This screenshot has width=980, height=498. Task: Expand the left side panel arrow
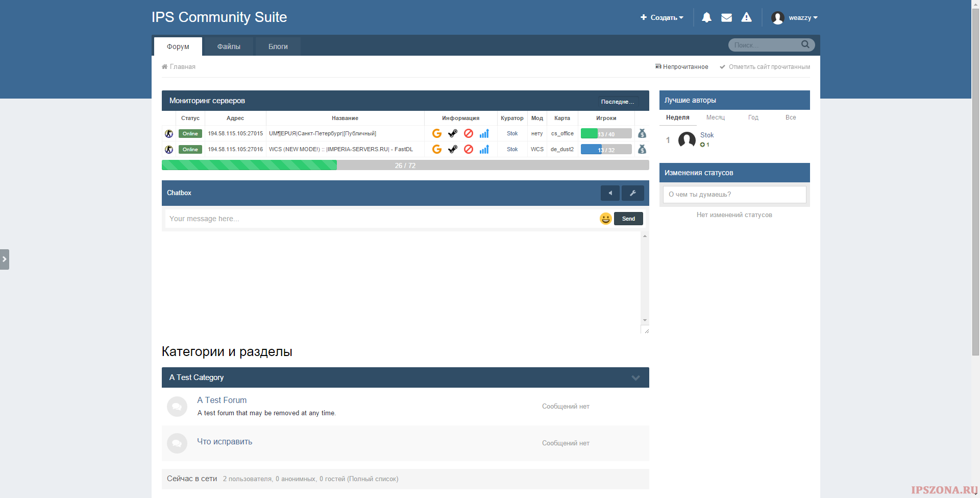[5, 259]
